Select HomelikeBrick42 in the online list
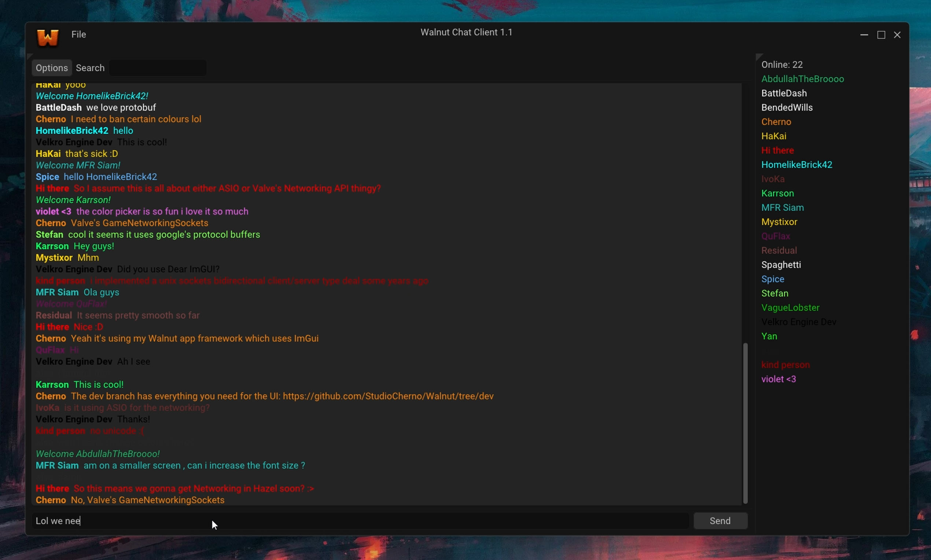Screen dimensions: 931x560 (x=796, y=165)
